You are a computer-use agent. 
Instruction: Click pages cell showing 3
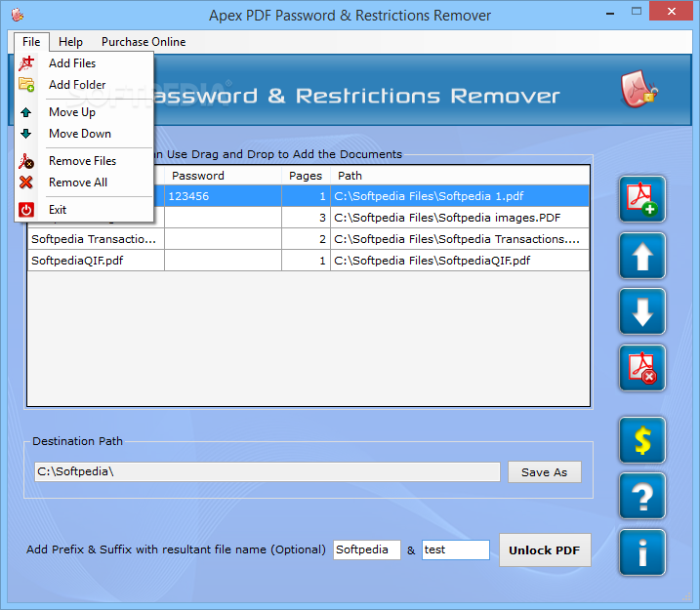(306, 218)
